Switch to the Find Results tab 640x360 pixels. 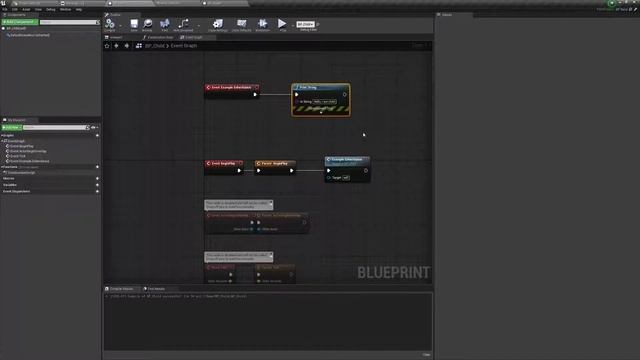(x=154, y=289)
